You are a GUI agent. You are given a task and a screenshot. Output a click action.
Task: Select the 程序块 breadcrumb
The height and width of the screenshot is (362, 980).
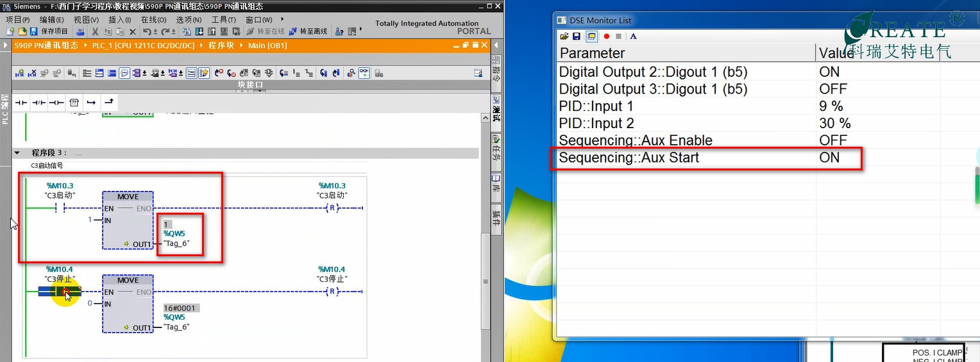[x=221, y=45]
